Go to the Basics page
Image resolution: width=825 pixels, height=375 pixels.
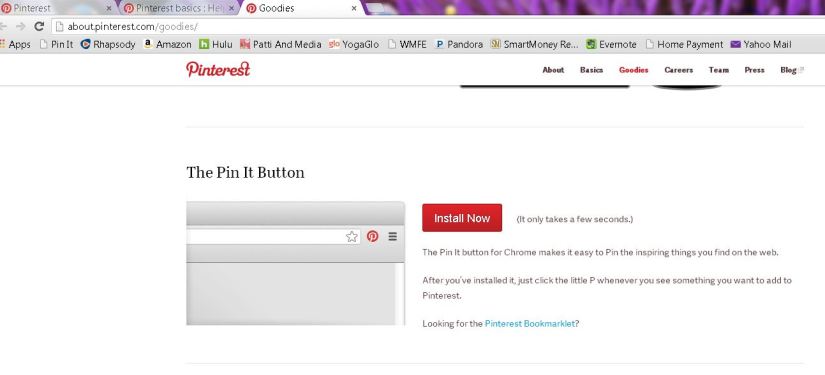click(591, 70)
